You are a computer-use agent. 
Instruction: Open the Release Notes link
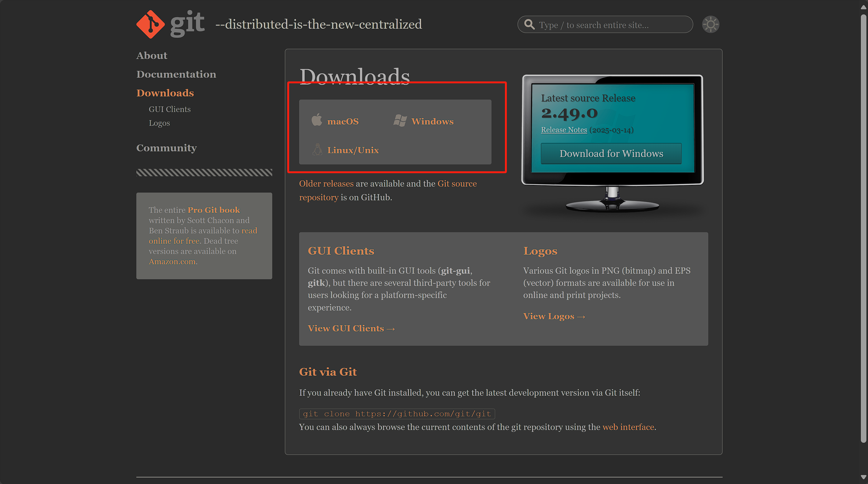click(564, 130)
